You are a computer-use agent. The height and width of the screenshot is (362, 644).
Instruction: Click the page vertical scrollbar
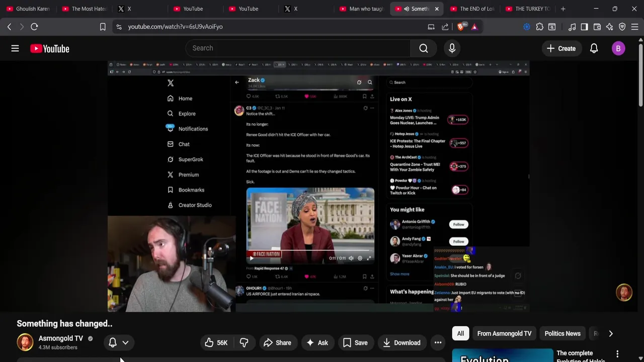click(640, 75)
